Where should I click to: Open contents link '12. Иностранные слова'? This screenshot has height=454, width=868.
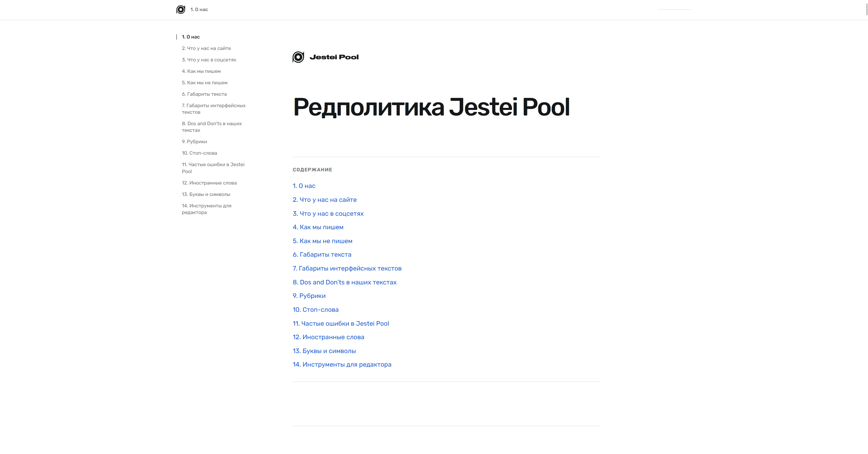(x=328, y=337)
